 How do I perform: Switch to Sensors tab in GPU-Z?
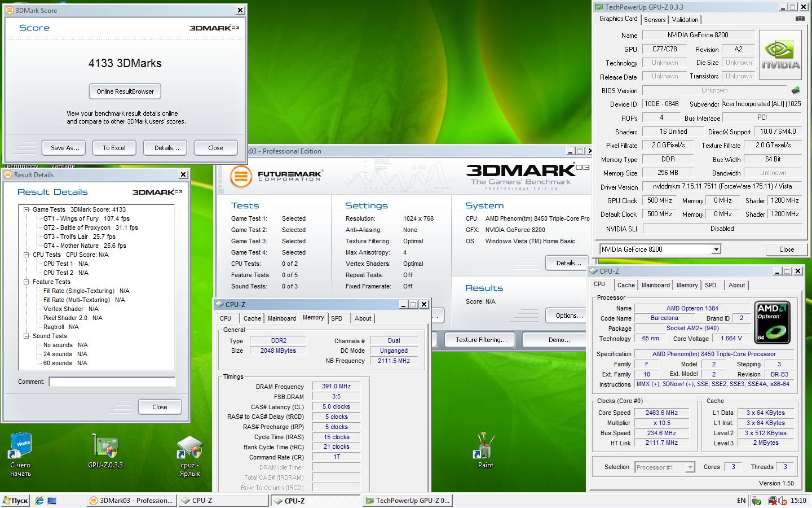click(655, 20)
